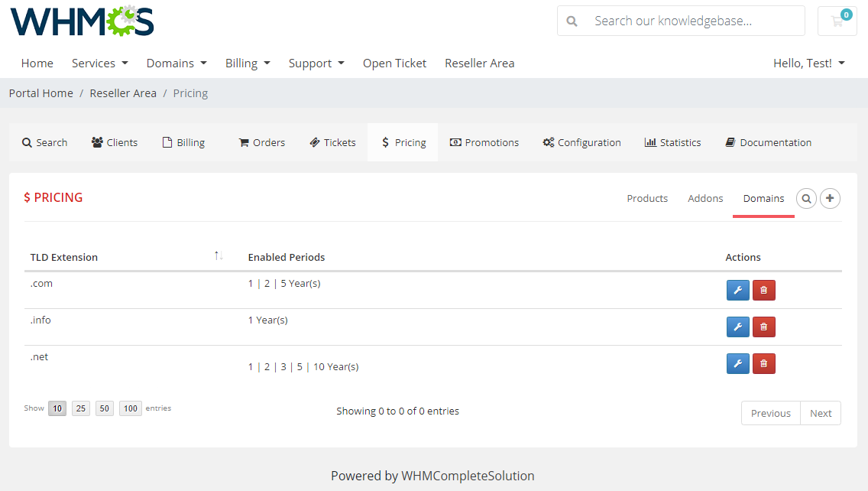868x491 pixels.
Task: Edit pricing for the .com TLD
Action: click(737, 290)
